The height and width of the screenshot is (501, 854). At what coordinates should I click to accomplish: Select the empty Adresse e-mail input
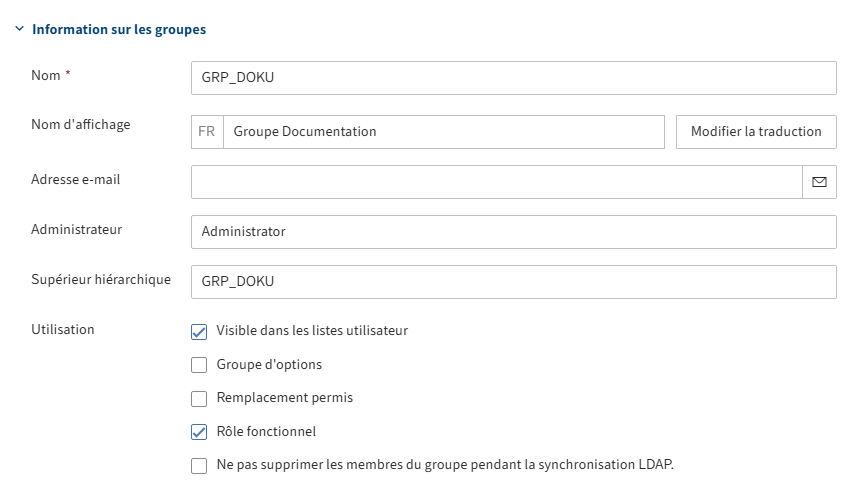pos(496,182)
